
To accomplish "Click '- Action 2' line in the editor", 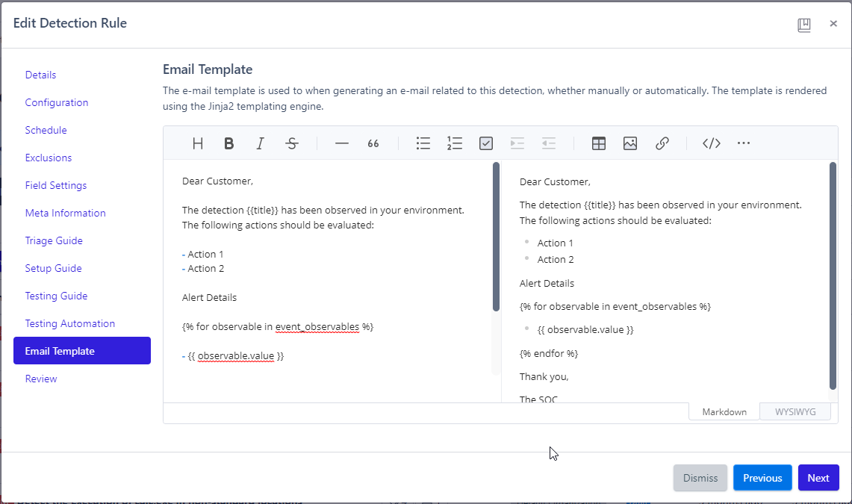I will [x=203, y=269].
